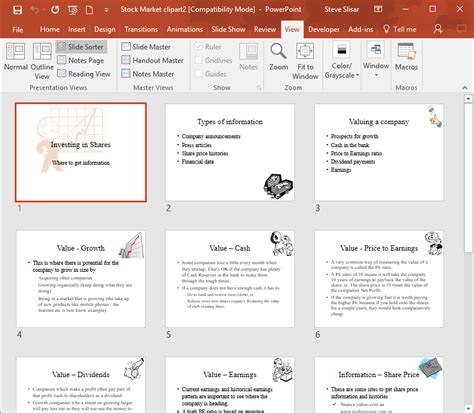Expand Color/Grayscale dropdown
The image size is (474, 413).
tap(342, 61)
